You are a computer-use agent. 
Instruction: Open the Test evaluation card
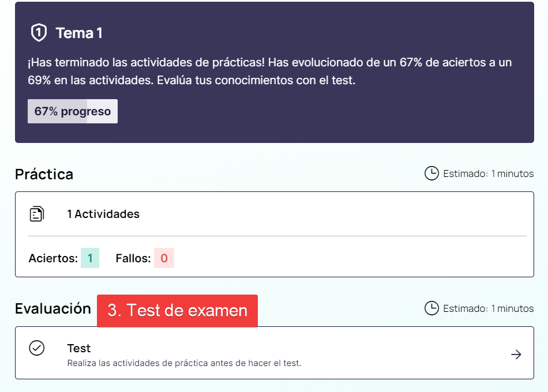pos(274,353)
